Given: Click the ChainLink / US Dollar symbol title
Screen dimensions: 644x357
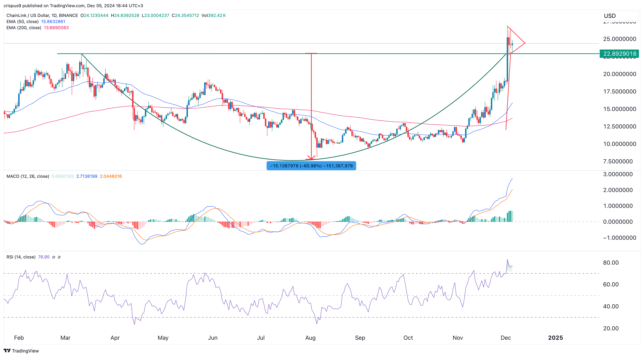Looking at the screenshot, I should 42,15.
